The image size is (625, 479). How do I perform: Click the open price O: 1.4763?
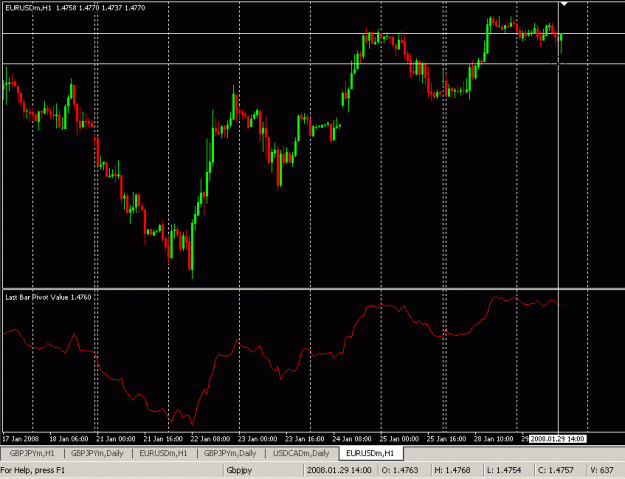point(400,470)
